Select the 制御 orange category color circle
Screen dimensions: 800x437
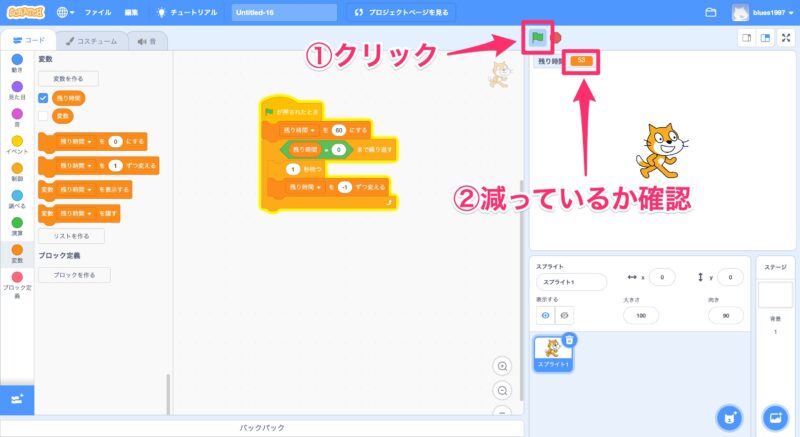click(x=16, y=172)
